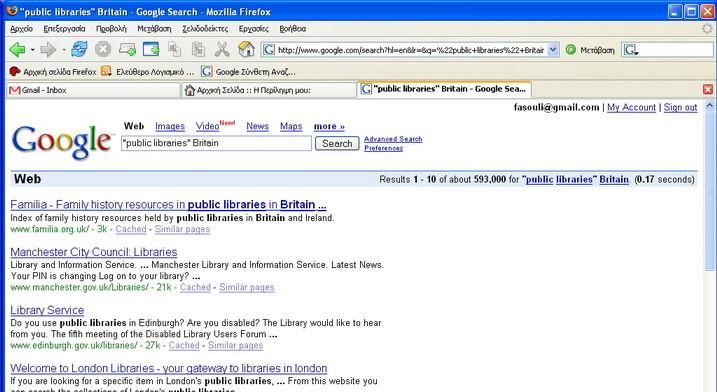The image size is (717, 392).
Task: Open the Μετάβαση menu
Action: coord(154,28)
